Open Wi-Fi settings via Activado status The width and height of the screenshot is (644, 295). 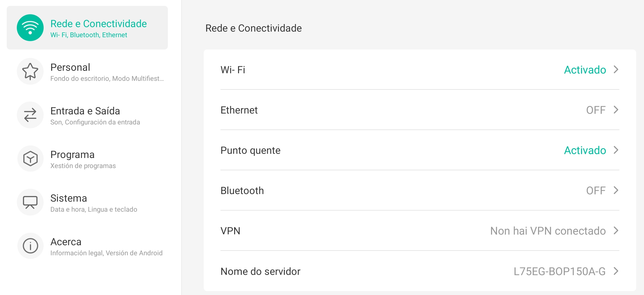(585, 70)
